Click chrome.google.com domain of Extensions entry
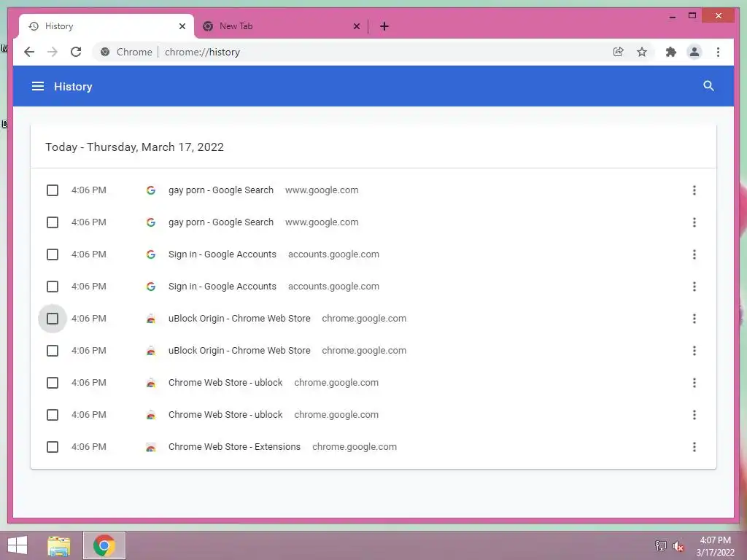This screenshot has height=560, width=747. (355, 447)
